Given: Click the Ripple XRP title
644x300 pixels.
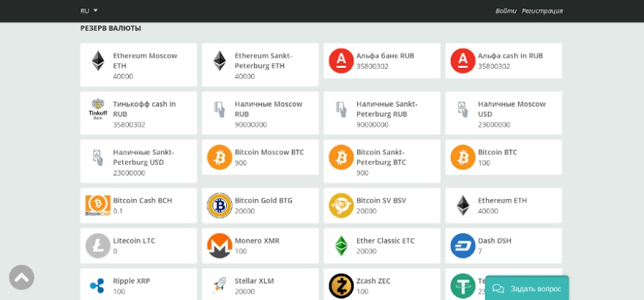Looking at the screenshot, I should pyautogui.click(x=132, y=281).
